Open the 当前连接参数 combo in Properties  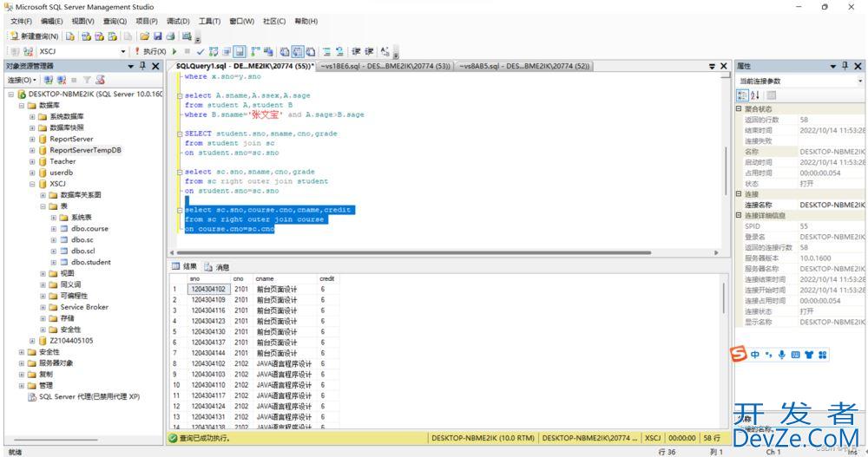[801, 81]
